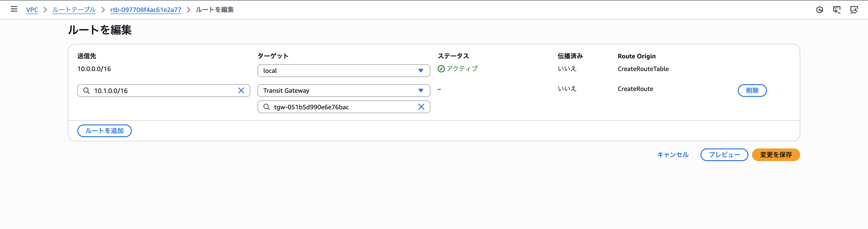Open rtb-097708f4ac61e2a77 breadcrumb link
868x229 pixels.
tap(146, 10)
